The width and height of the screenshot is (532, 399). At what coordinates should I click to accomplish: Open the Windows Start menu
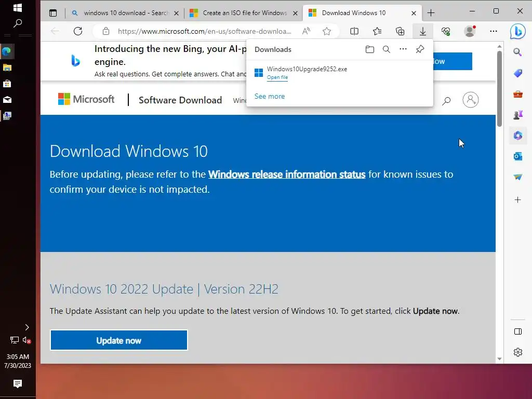[18, 7]
